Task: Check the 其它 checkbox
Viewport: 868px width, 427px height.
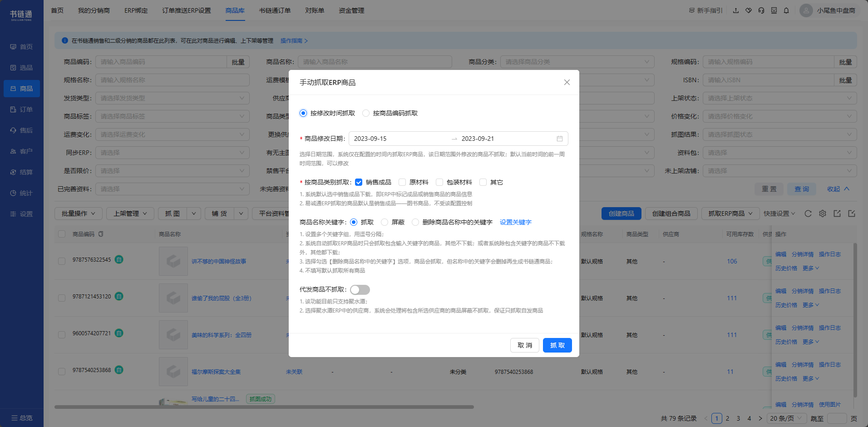Action: pos(483,182)
